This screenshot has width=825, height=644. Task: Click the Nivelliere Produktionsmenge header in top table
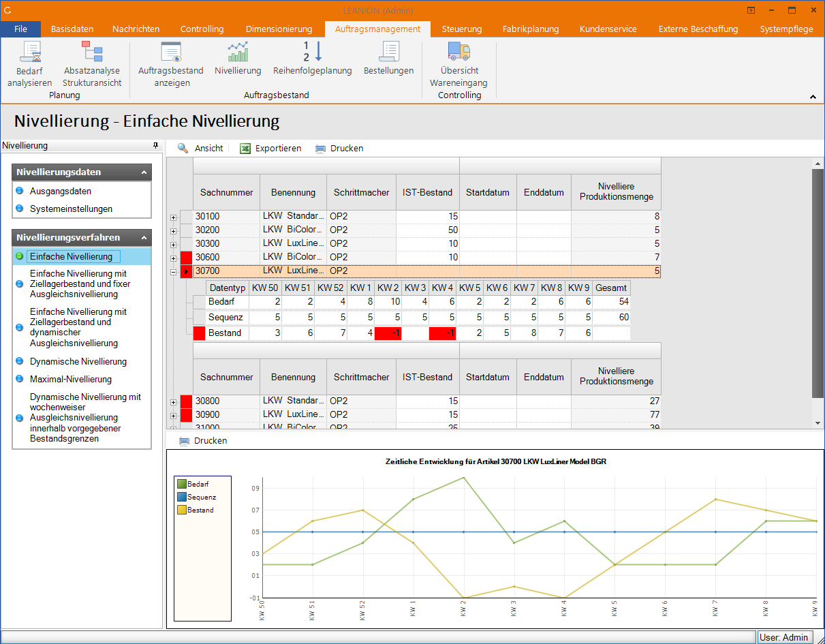pos(616,192)
